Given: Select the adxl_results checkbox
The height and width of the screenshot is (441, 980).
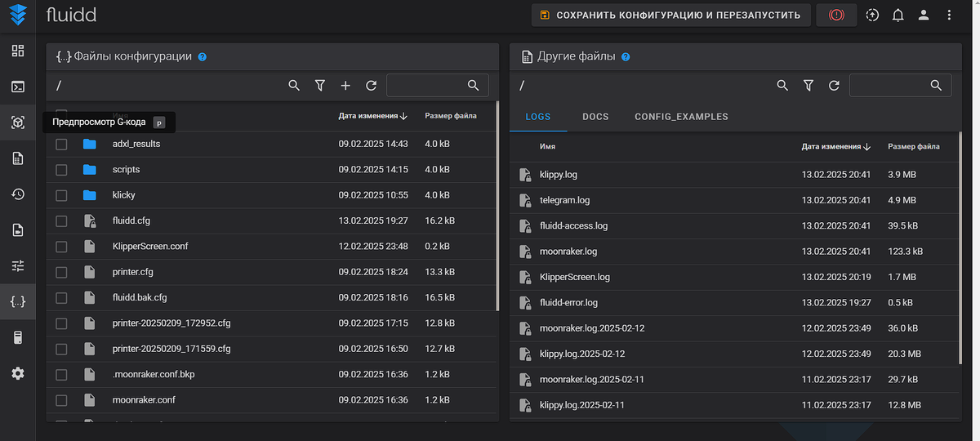Looking at the screenshot, I should pyautogui.click(x=61, y=144).
